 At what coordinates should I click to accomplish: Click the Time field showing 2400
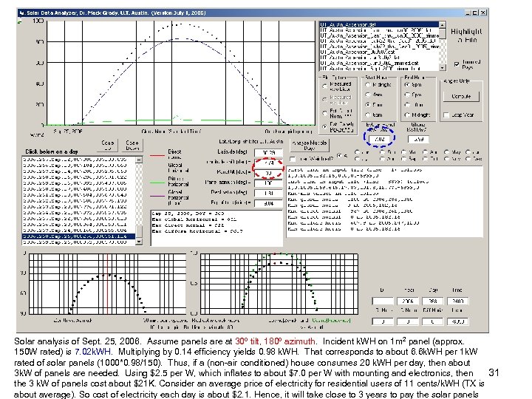457,301
